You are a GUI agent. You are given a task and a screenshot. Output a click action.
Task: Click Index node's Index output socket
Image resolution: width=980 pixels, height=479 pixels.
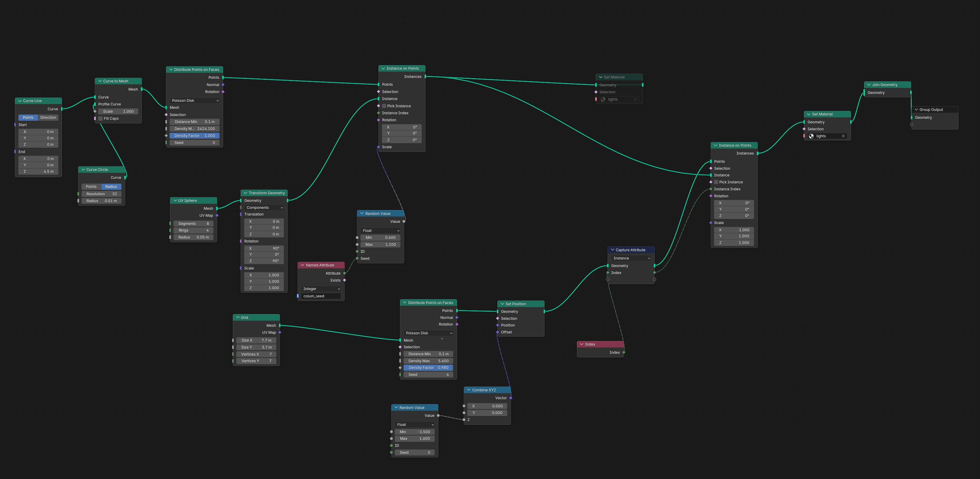(624, 352)
